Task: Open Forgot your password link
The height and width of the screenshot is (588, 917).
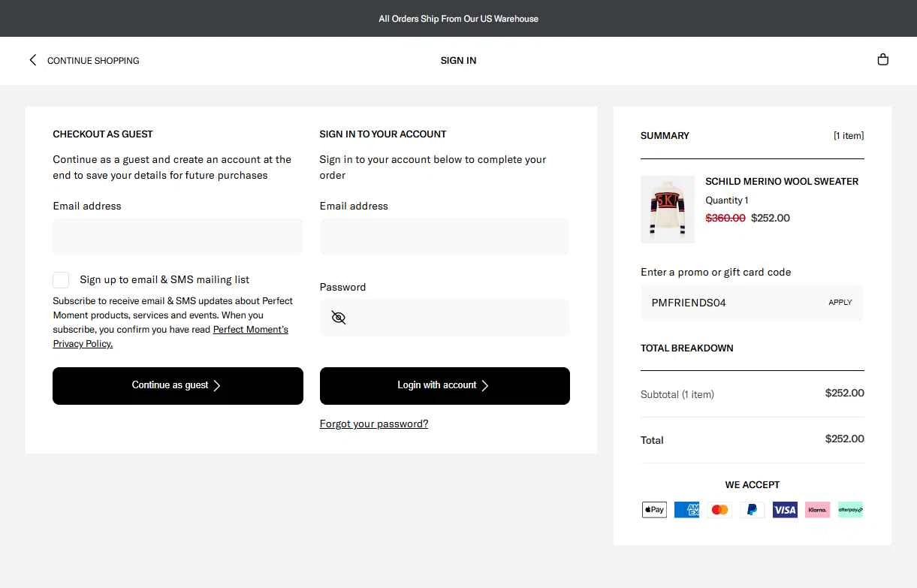Action: [x=374, y=424]
